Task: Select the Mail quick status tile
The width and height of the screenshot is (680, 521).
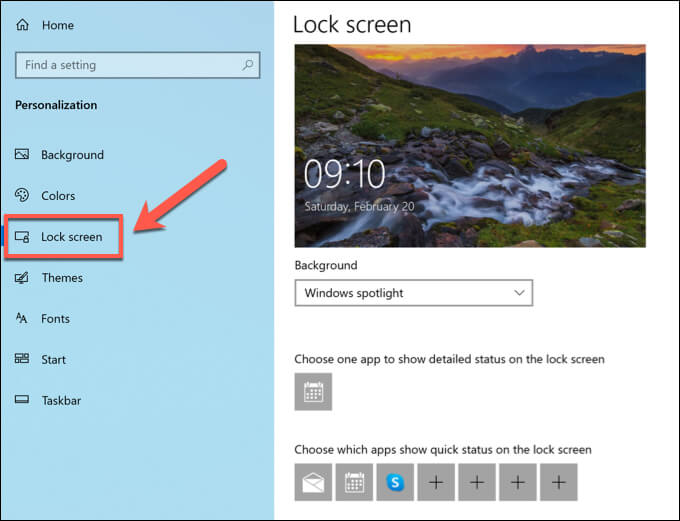Action: click(313, 482)
